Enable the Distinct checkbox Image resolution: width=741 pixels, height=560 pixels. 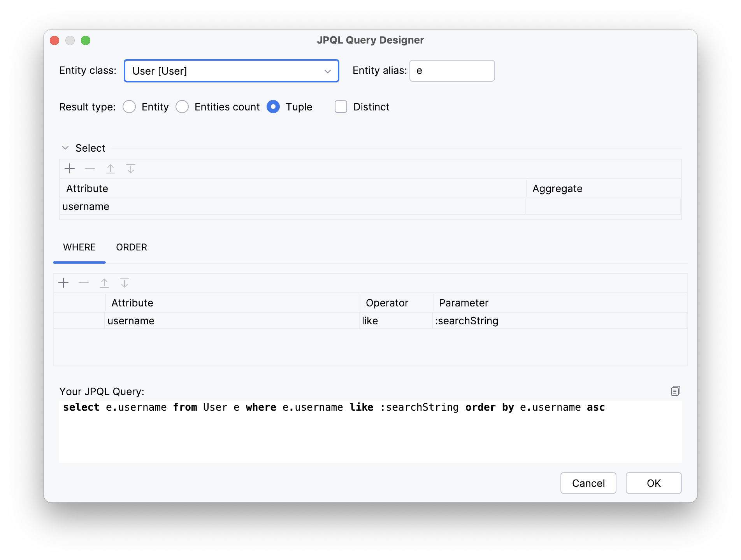[x=341, y=107]
